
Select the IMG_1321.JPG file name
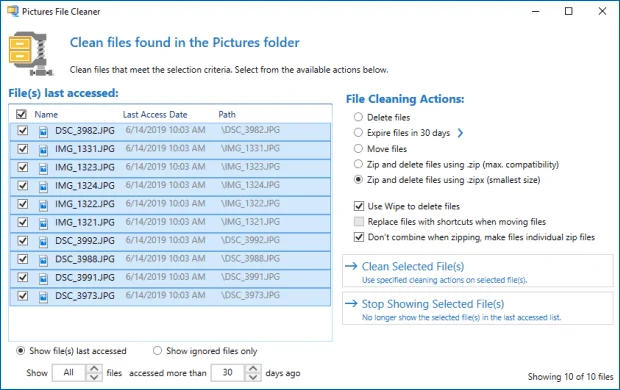pos(85,222)
